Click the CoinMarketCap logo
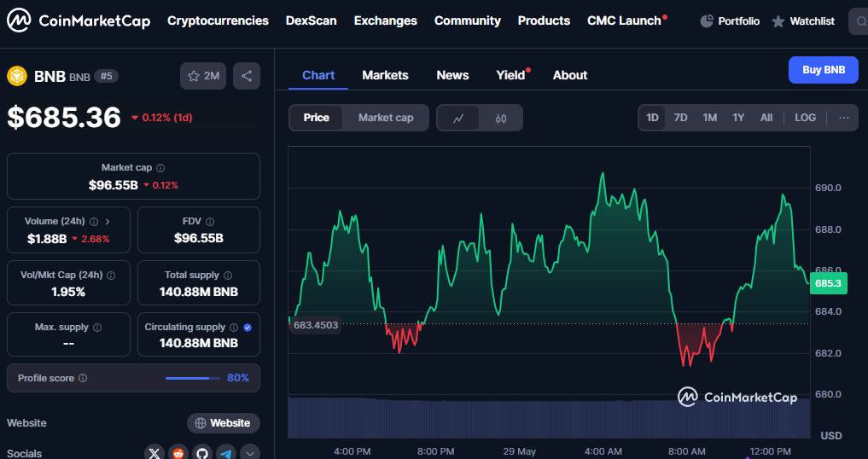Screen dimensions: 868x459 tap(78, 20)
